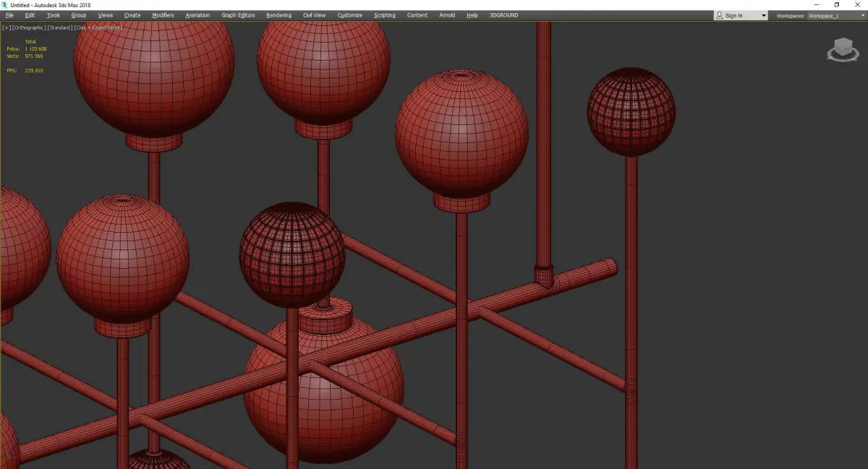This screenshot has width=868, height=469.
Task: Open the Civil View menu
Action: coord(314,15)
